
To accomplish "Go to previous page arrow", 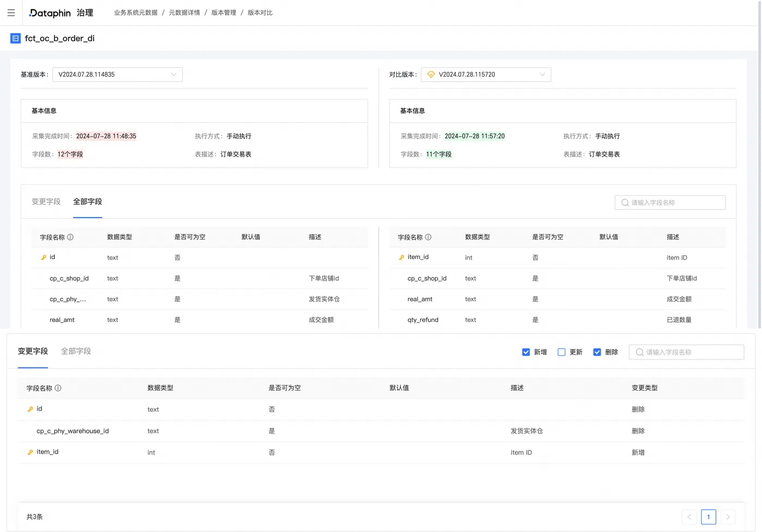I will pos(689,517).
